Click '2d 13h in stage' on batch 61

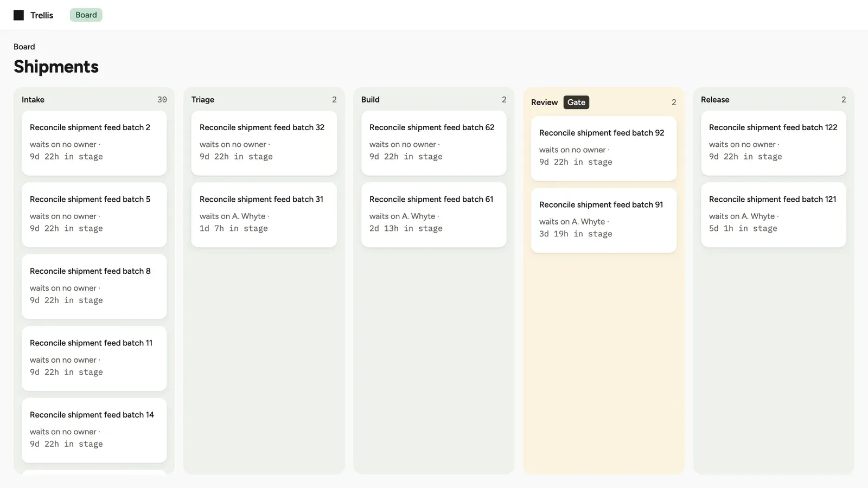point(406,229)
